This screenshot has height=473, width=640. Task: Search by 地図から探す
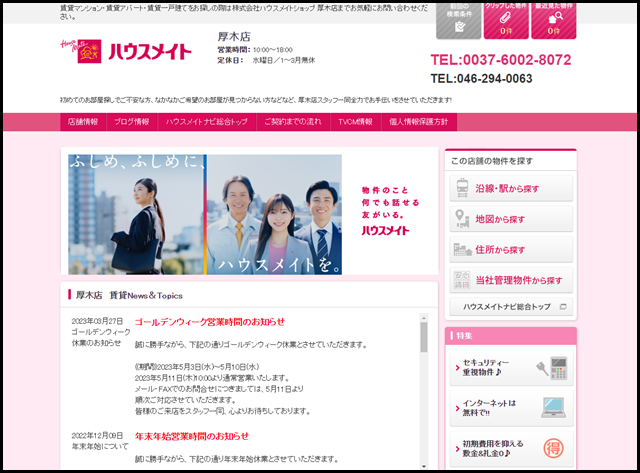click(x=511, y=219)
